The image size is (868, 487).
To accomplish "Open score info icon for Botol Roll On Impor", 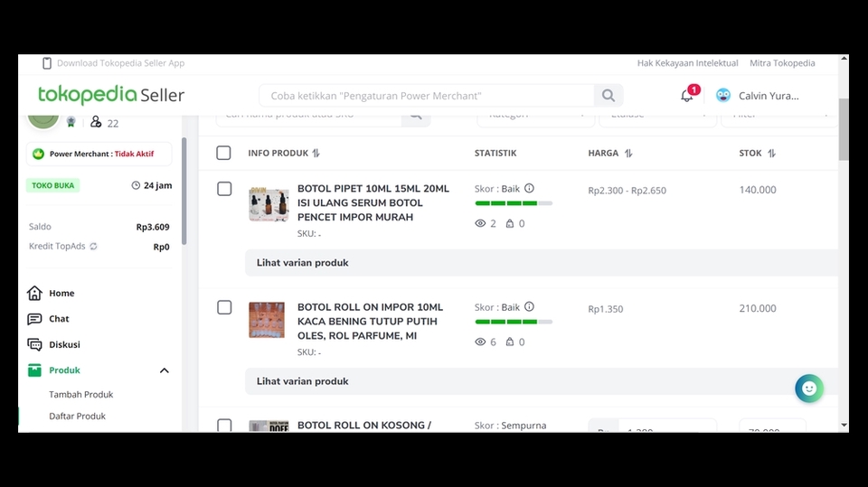I will click(x=529, y=306).
